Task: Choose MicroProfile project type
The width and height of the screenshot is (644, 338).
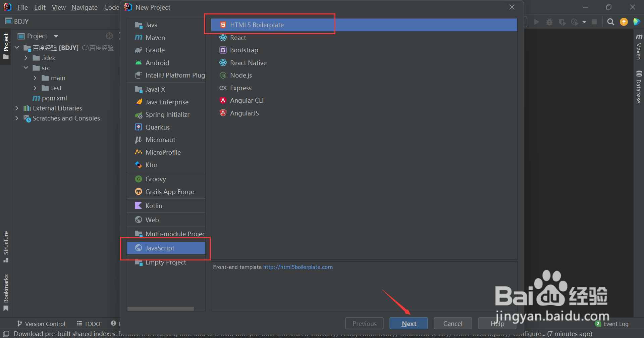Action: point(166,152)
